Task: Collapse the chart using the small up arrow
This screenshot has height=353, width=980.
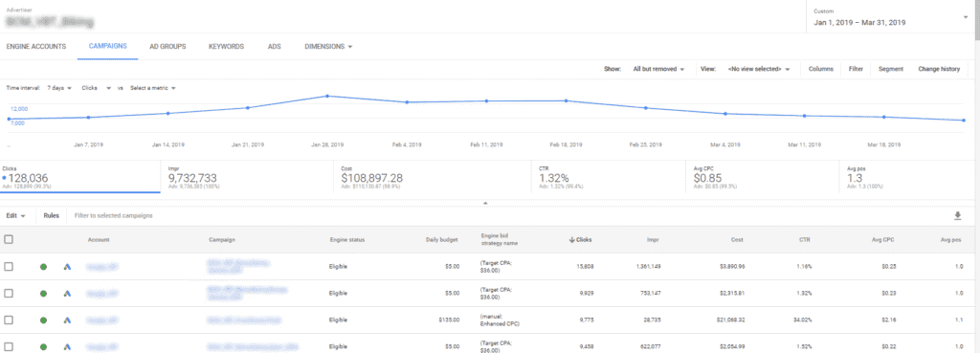Action: point(485,203)
